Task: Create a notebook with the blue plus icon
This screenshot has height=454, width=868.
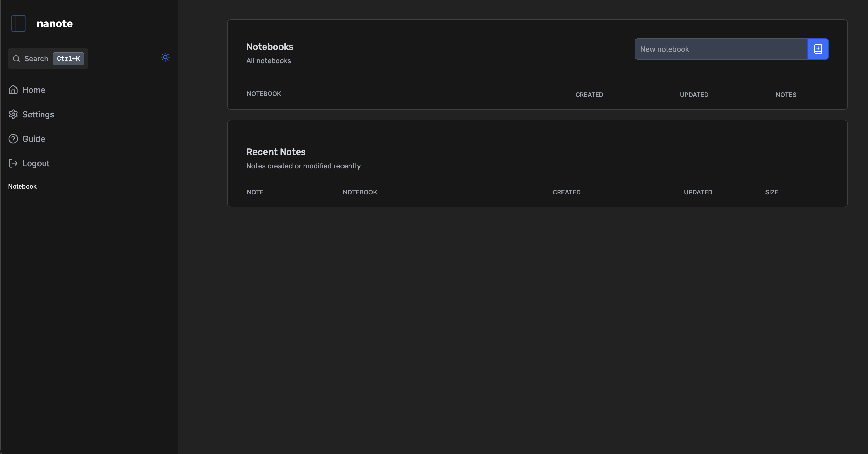Action: 818,49
